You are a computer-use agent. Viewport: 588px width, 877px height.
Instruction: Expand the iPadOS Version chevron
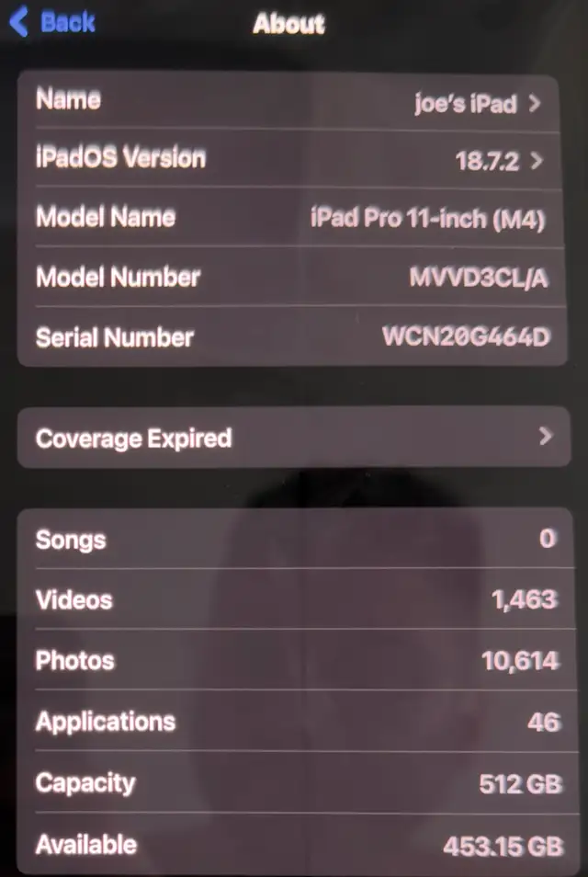point(537,161)
